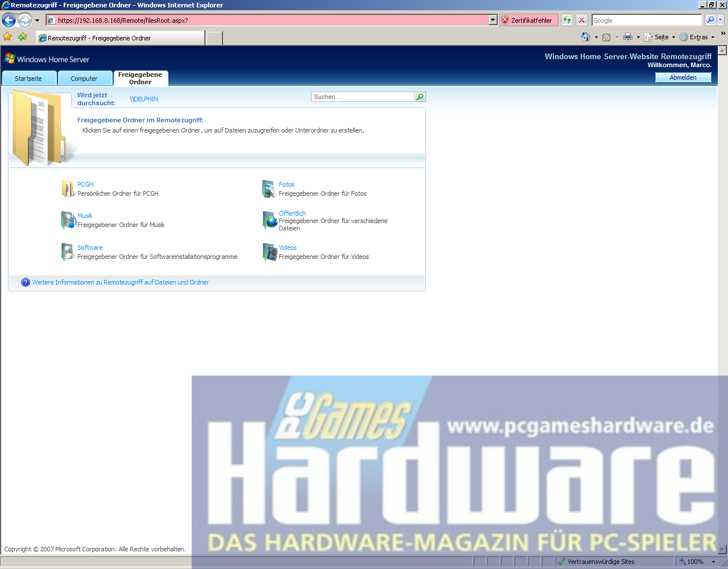Click the PCGH folder icon
The width and height of the screenshot is (728, 569).
click(68, 189)
